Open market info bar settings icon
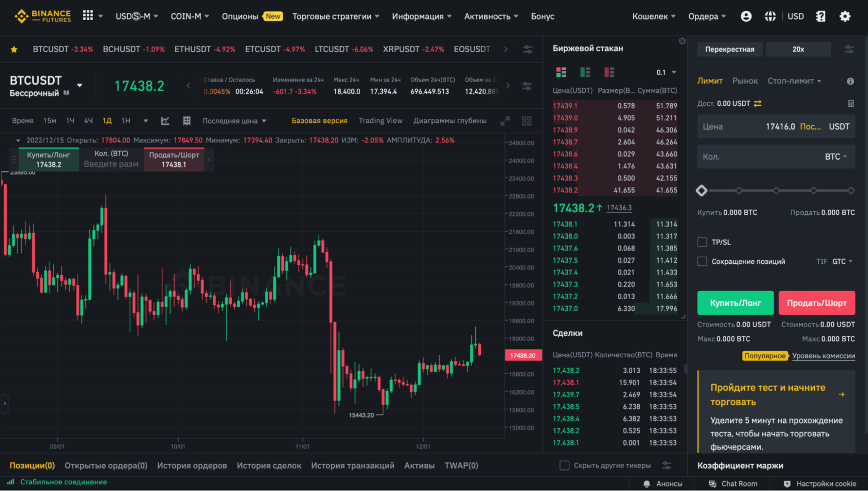 pos(527,86)
